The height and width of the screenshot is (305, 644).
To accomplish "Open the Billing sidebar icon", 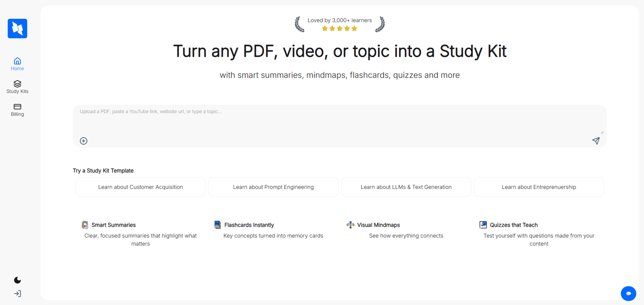I will pyautogui.click(x=17, y=107).
